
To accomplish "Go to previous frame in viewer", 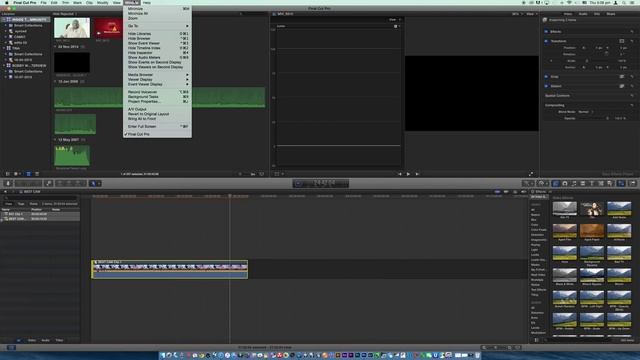I will point(400,174).
